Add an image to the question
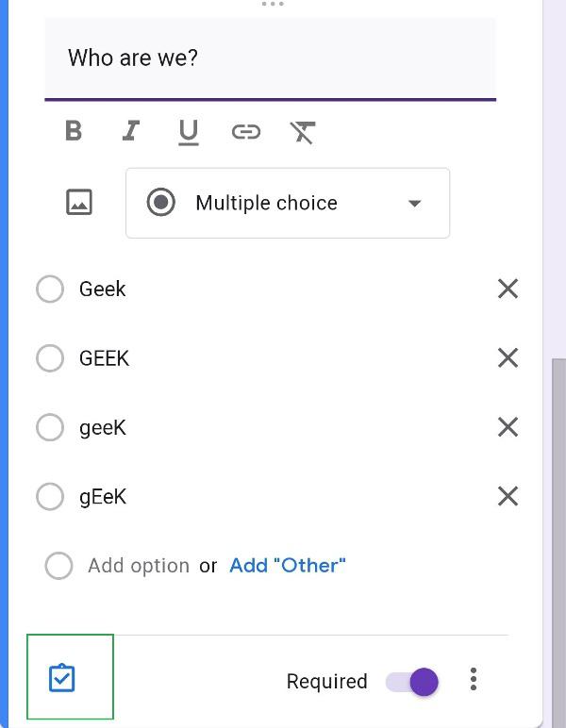Screen dimensions: 566x728 (79, 202)
